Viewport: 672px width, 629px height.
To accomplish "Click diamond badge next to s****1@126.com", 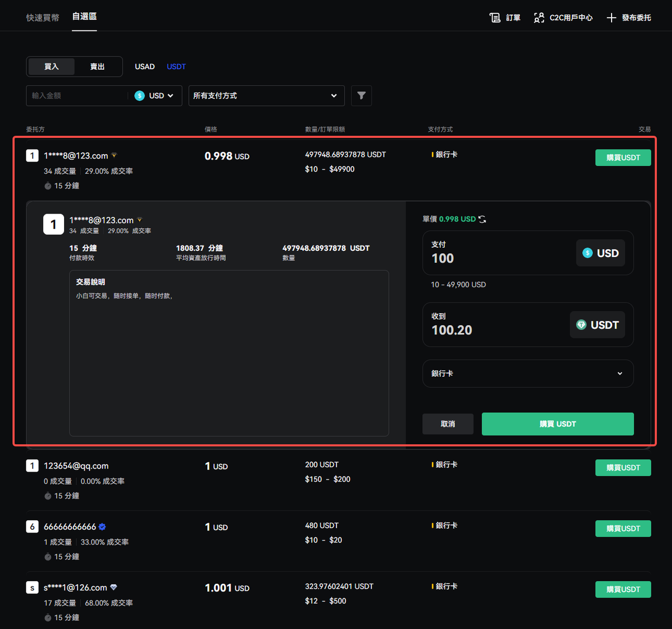I will [113, 587].
